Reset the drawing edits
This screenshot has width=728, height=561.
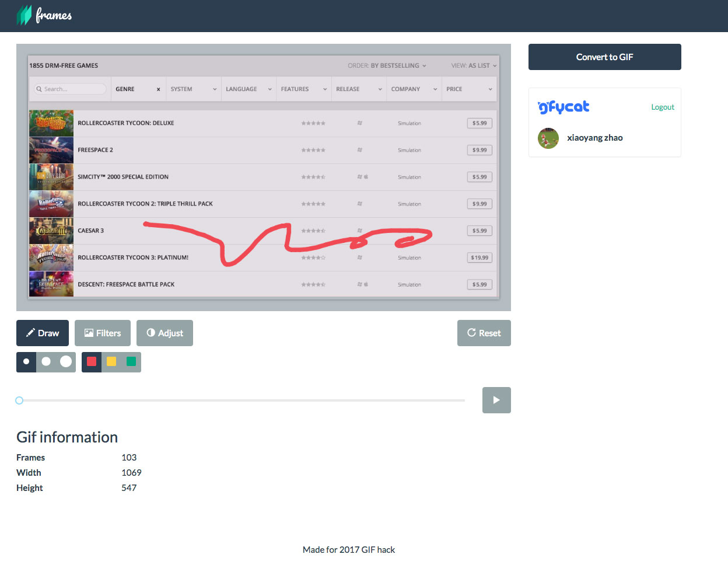tap(484, 333)
